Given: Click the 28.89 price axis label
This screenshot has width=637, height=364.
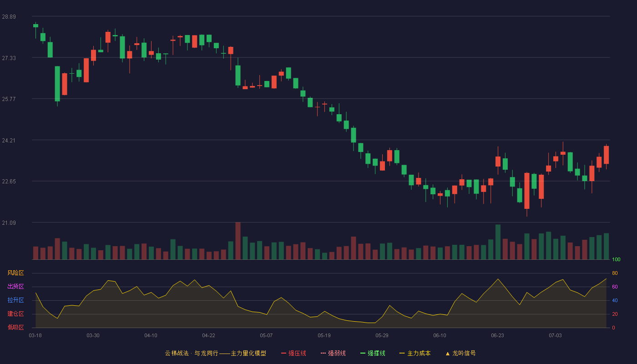Looking at the screenshot, I should click(x=9, y=17).
